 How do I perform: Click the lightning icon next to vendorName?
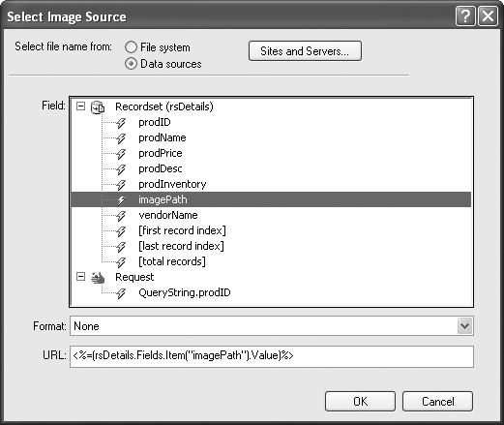coord(121,216)
